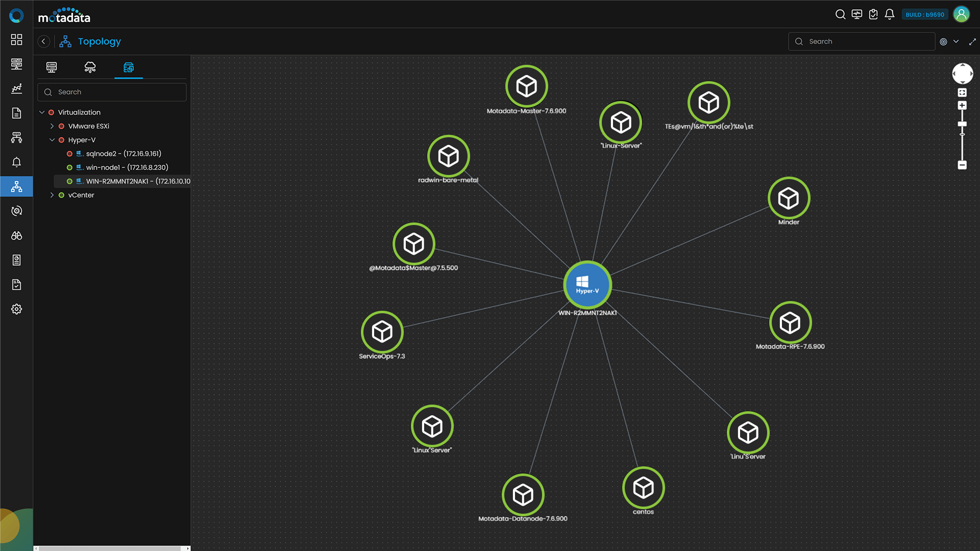
Task: Select the 'Linux'Server' node at lower left
Action: pos(432,426)
